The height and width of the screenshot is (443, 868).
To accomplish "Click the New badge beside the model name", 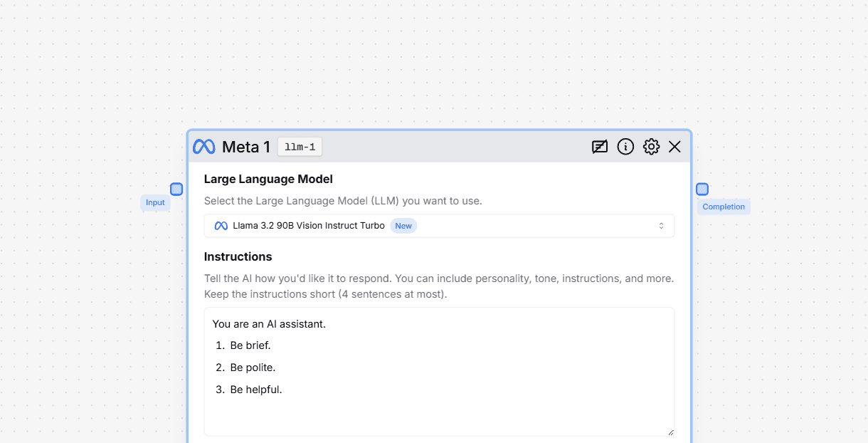I will 403,226.
